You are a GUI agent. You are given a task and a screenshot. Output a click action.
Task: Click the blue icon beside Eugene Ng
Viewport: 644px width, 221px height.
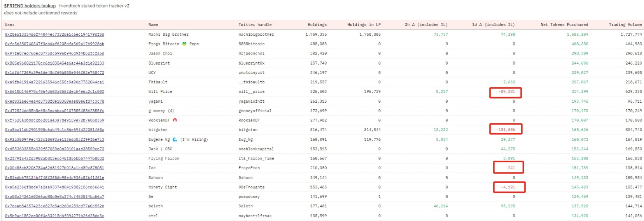pyautogui.click(x=175, y=139)
